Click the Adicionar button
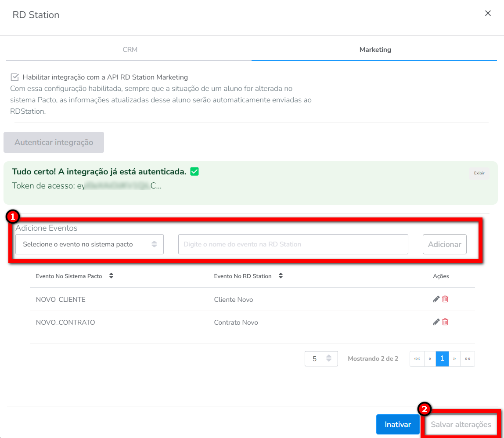This screenshot has height=438, width=504. [x=444, y=244]
